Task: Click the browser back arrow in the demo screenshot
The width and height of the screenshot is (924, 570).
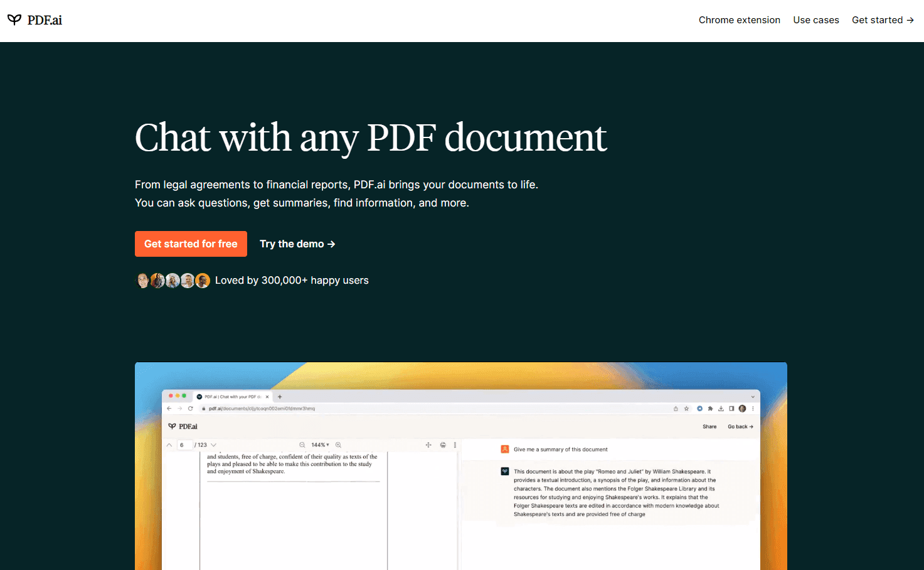Action: click(169, 408)
